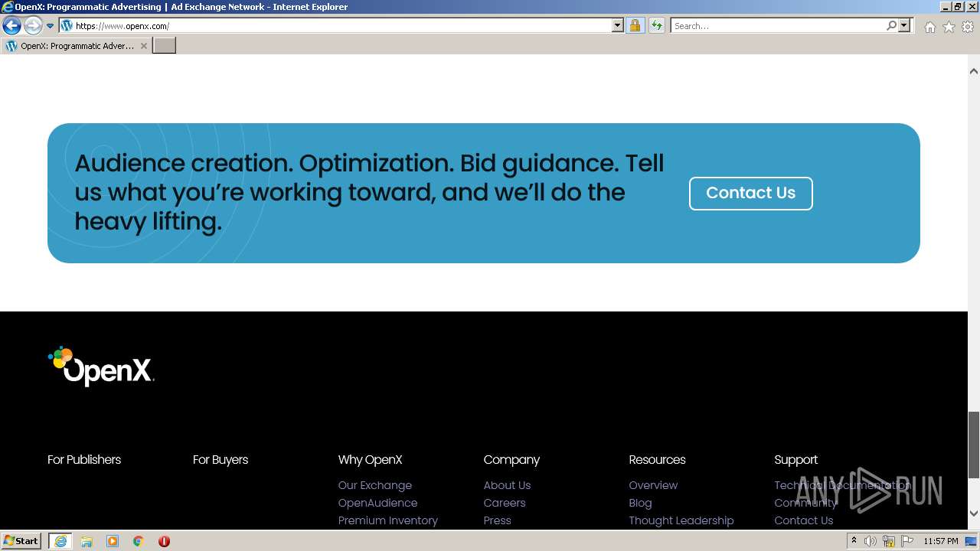Go forward with the Forward arrow button
This screenshot has height=551, width=980.
coord(33,26)
